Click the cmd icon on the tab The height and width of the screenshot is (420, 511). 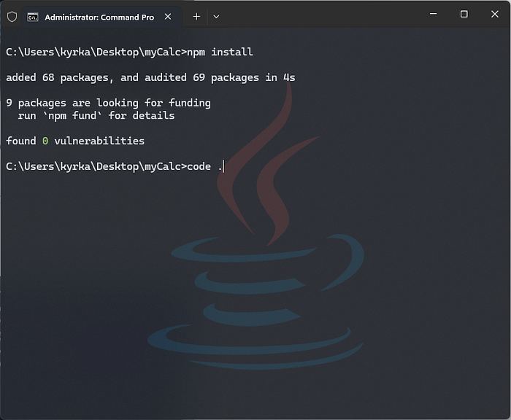pyautogui.click(x=33, y=17)
